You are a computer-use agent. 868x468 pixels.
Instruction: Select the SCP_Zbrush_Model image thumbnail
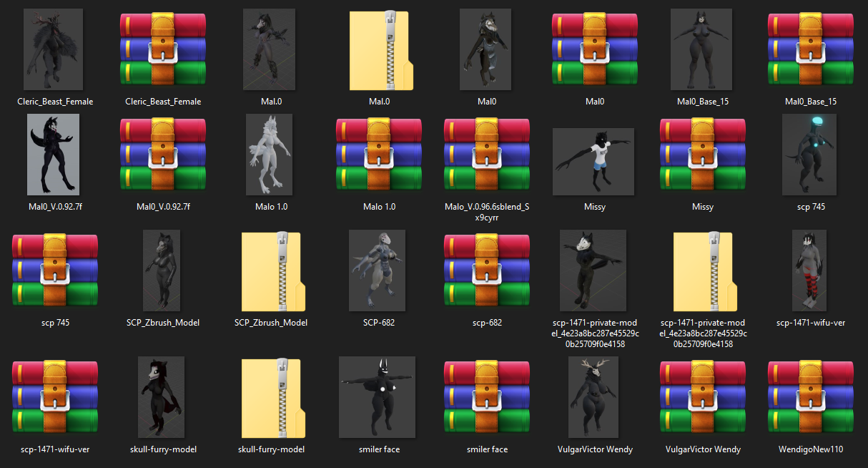coord(162,270)
